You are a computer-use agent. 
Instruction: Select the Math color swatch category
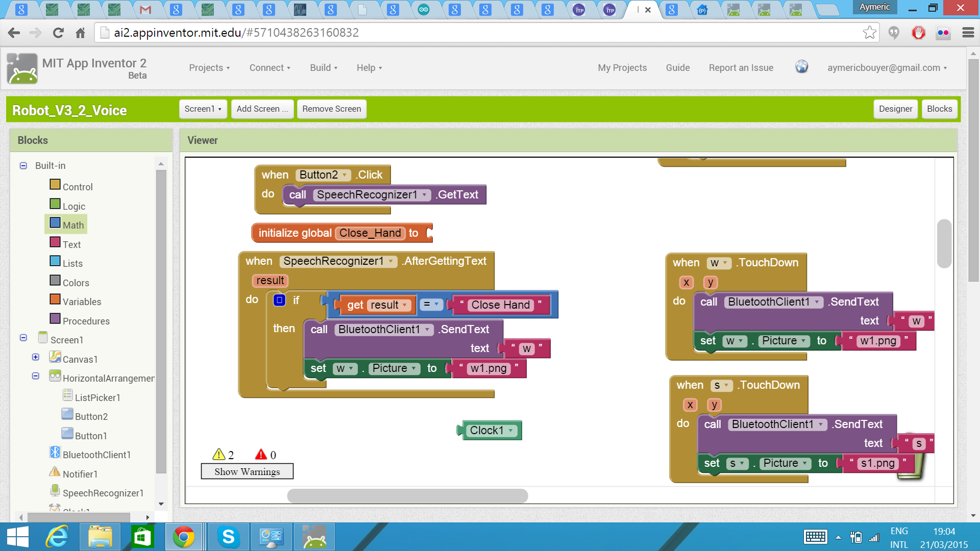point(55,223)
